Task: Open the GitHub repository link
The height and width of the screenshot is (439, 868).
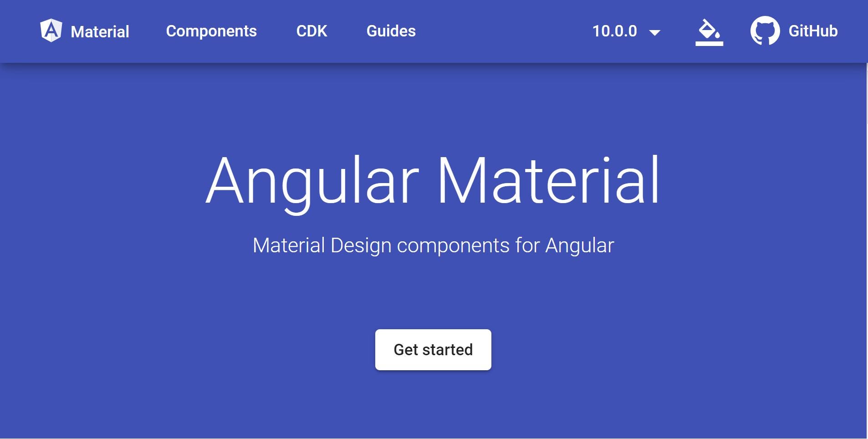Action: pyautogui.click(x=812, y=31)
